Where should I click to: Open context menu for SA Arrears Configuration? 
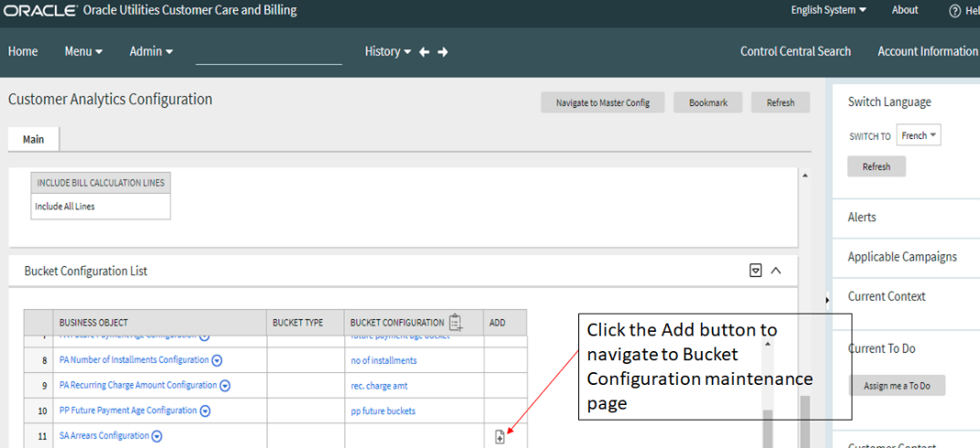click(x=156, y=436)
